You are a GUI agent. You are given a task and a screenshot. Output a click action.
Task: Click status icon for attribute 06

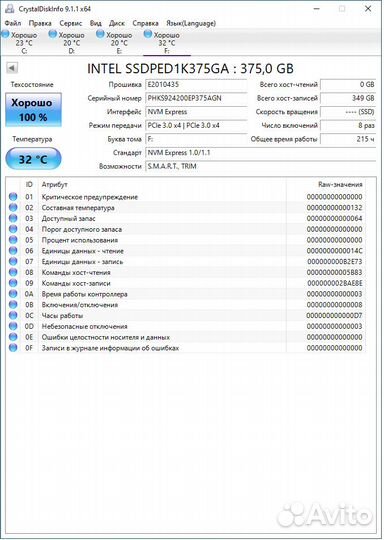13,251
